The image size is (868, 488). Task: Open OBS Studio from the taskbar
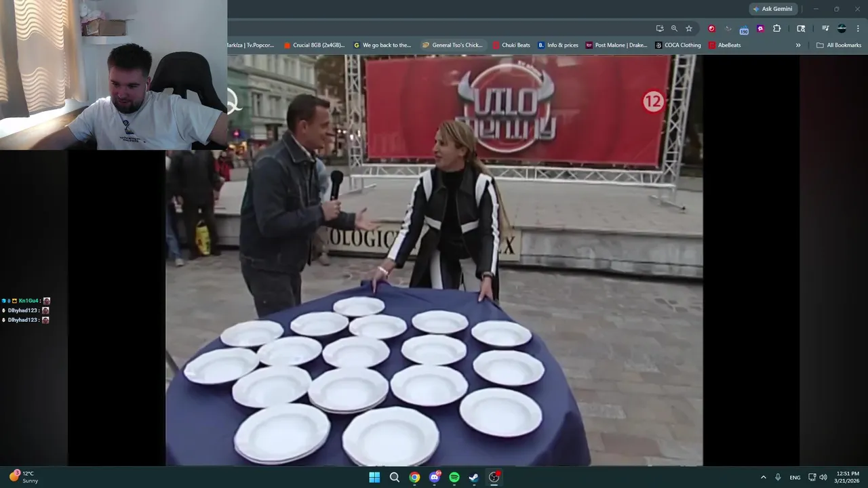tap(494, 477)
